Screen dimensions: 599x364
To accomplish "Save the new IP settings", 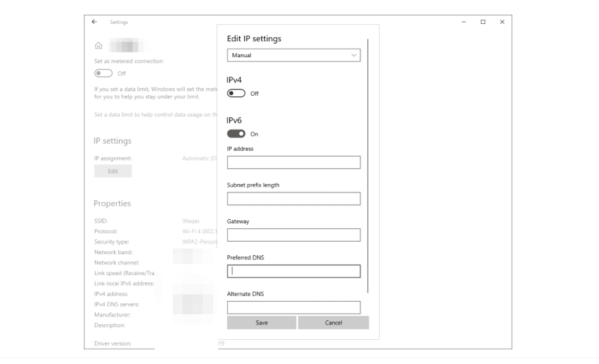I will point(261,322).
